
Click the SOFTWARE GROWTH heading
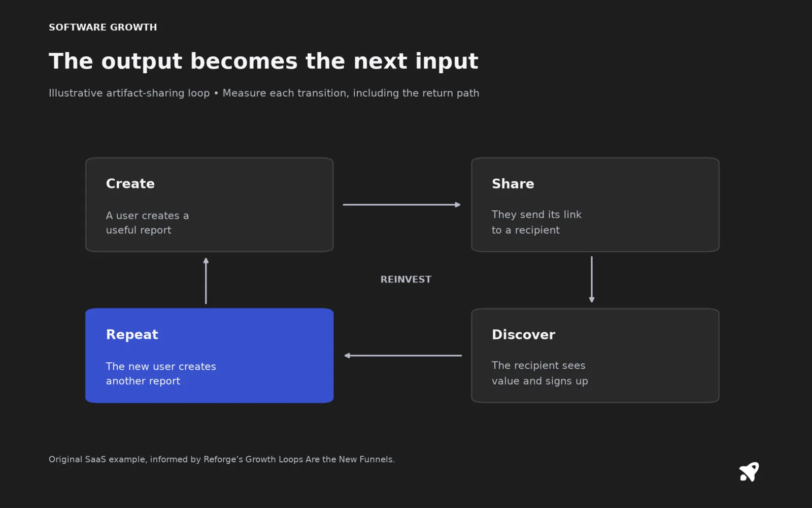point(103,27)
